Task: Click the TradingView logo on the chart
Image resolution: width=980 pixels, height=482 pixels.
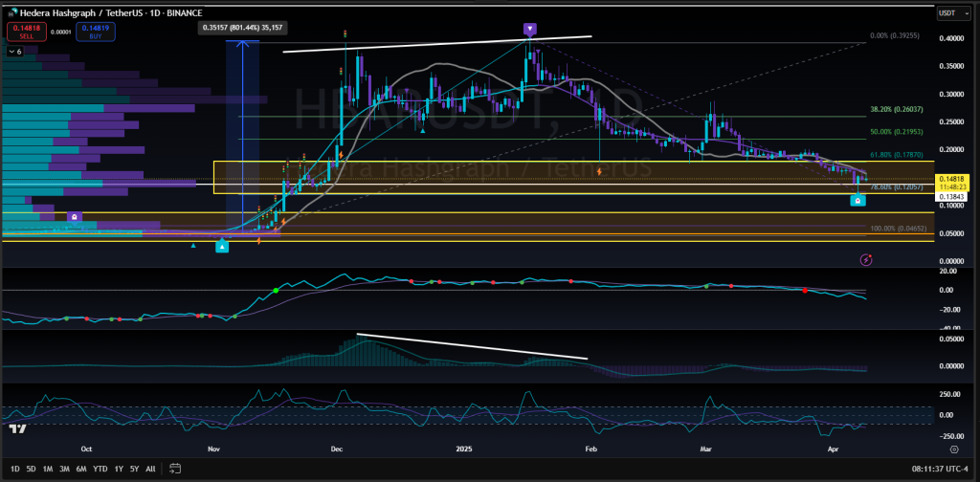Action: pyautogui.click(x=19, y=429)
